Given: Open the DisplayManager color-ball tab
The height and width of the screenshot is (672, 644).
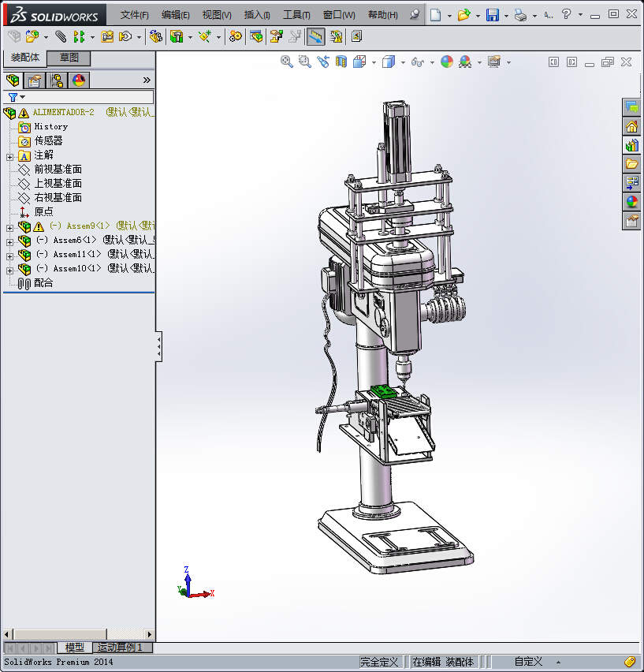Looking at the screenshot, I should (79, 80).
